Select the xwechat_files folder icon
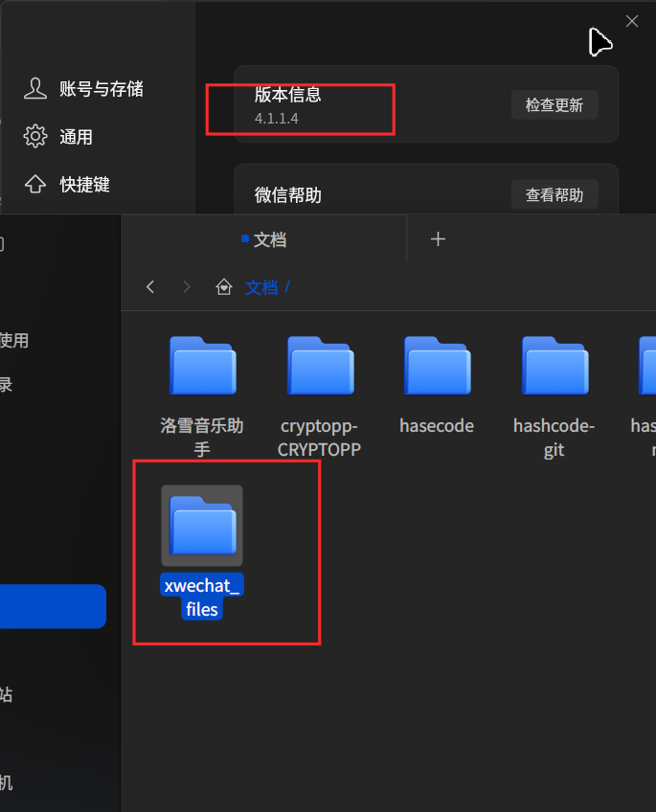This screenshot has width=656, height=812. 202,525
